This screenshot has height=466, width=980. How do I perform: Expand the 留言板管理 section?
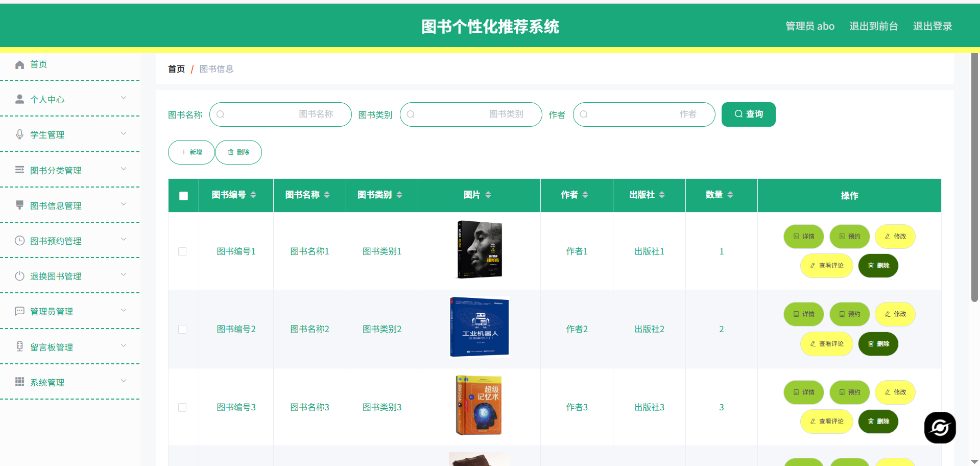click(x=123, y=346)
